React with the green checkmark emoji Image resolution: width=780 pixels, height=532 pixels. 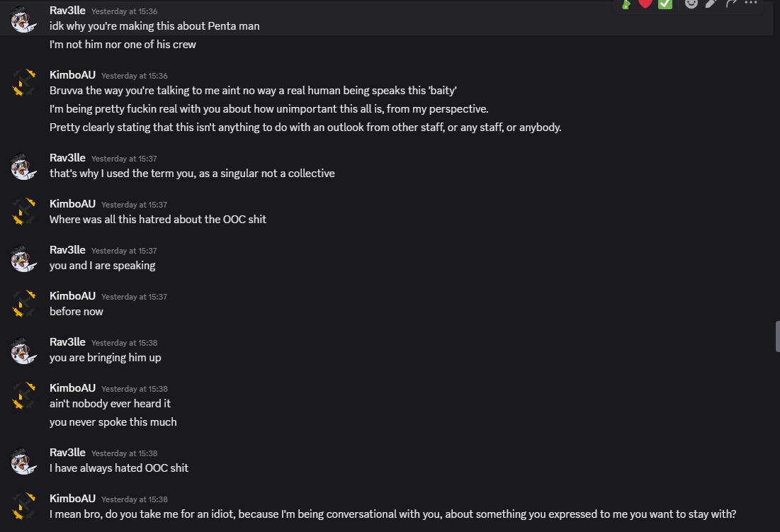click(665, 4)
